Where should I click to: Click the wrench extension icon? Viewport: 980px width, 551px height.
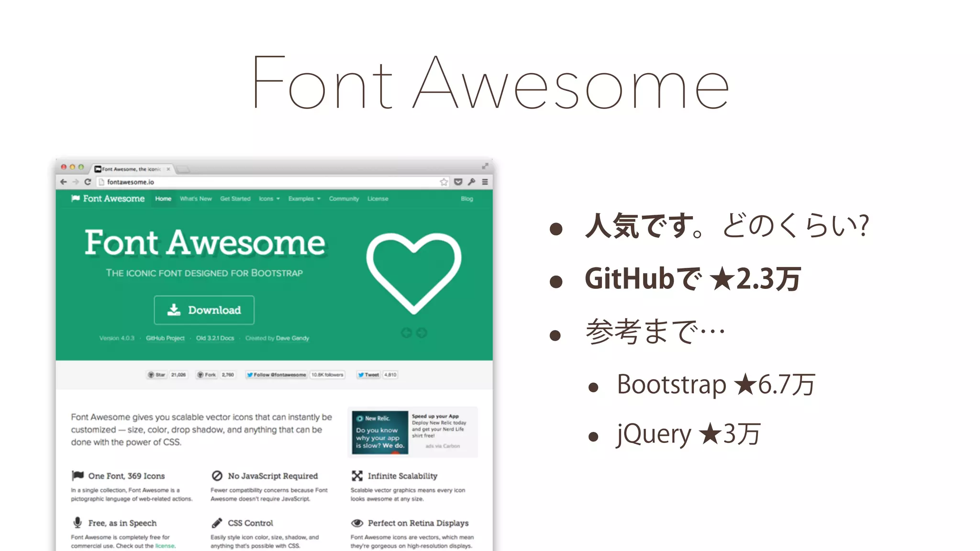[x=471, y=182]
